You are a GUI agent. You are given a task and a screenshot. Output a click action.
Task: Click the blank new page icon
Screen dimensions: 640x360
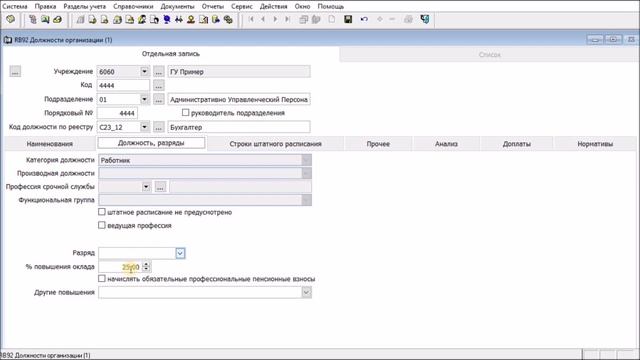click(x=331, y=19)
